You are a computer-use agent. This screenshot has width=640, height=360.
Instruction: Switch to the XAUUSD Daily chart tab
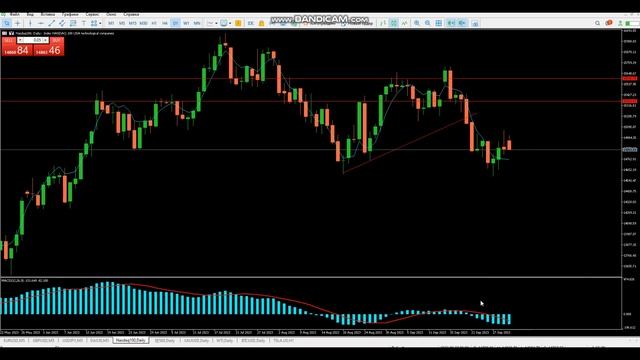point(196,340)
